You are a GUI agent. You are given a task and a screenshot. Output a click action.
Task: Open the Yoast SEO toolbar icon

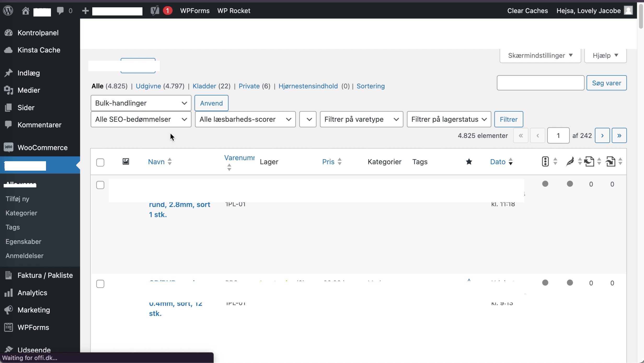pyautogui.click(x=155, y=11)
